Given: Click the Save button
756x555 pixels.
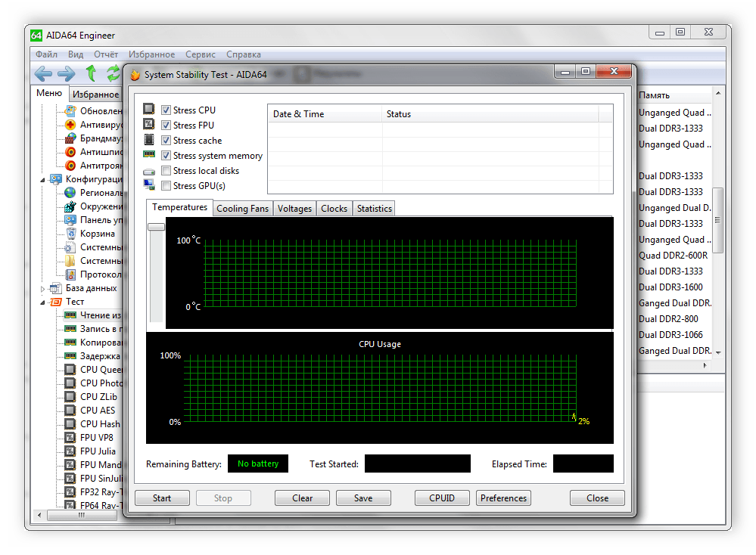Looking at the screenshot, I should tap(363, 498).
